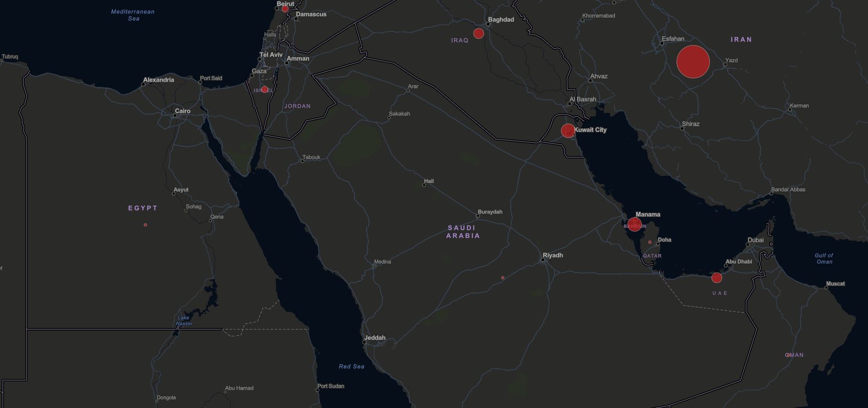Screen dimensions: 868x408
Task: Select the small red dot in Qatar
Action: (x=650, y=242)
